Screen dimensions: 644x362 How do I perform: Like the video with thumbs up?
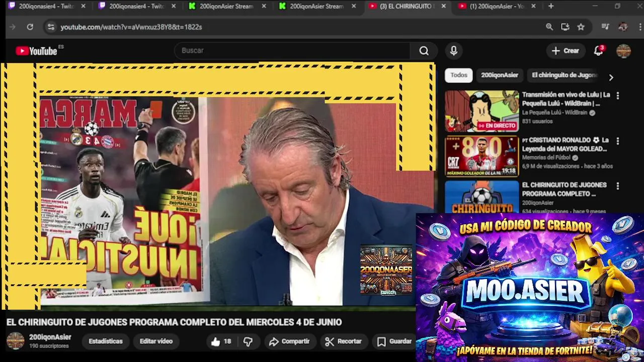click(x=220, y=341)
